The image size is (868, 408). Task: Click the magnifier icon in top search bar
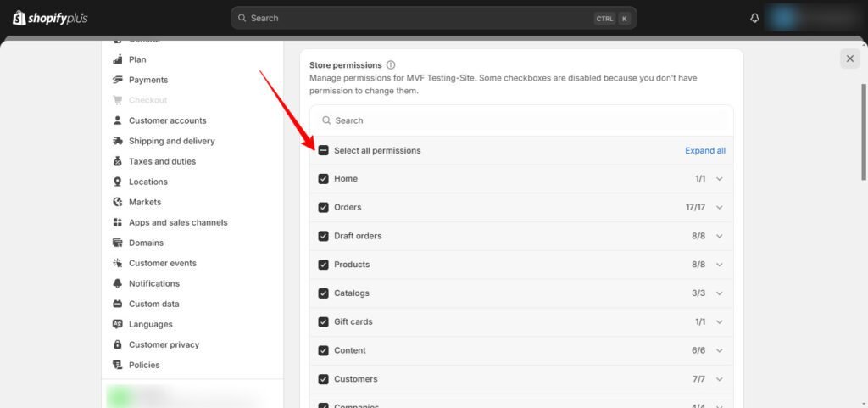[x=242, y=19]
